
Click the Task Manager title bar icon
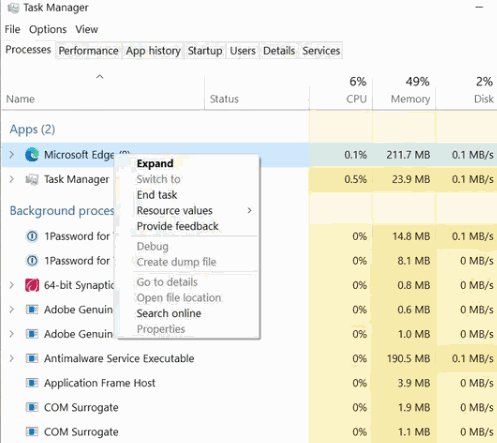tap(13, 8)
